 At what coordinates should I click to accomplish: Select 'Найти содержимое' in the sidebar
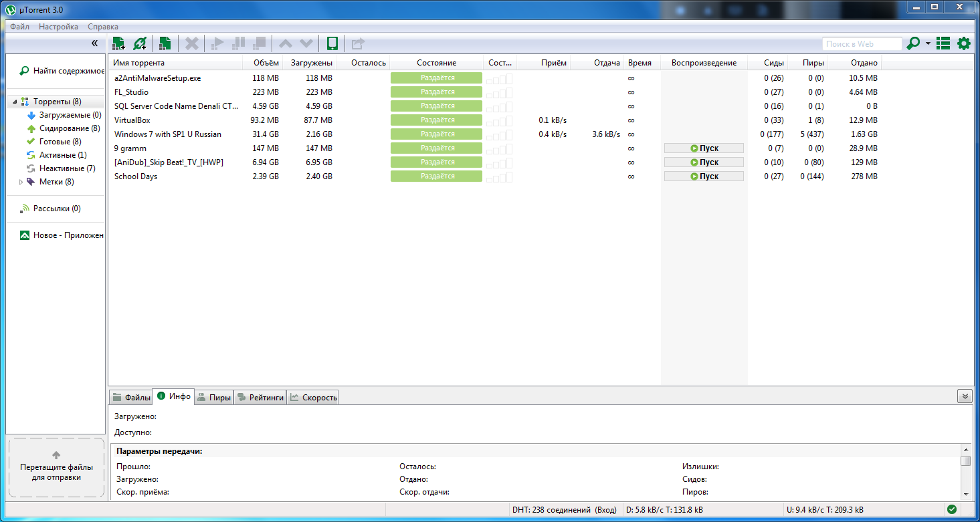coord(62,71)
